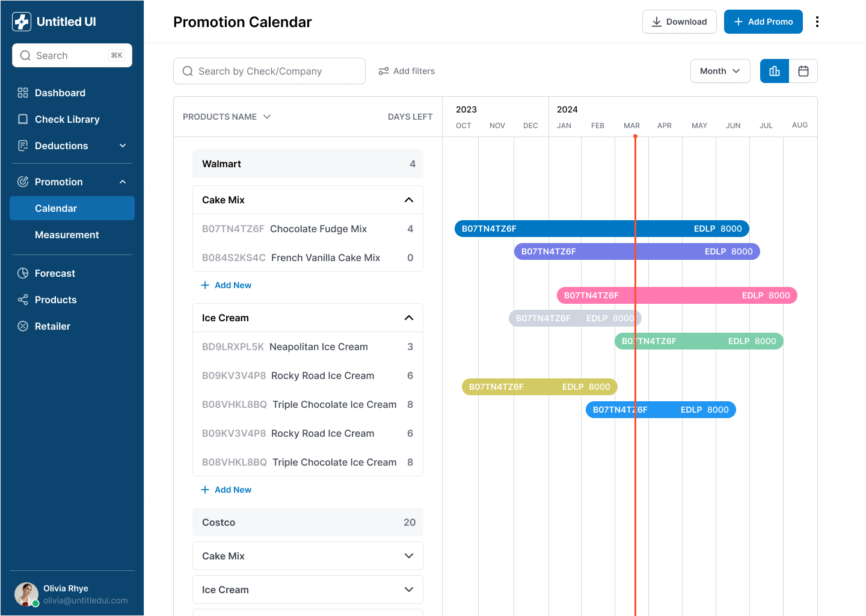Click olivia@untitledui.com email text
The height and width of the screenshot is (616, 866).
tap(85, 600)
